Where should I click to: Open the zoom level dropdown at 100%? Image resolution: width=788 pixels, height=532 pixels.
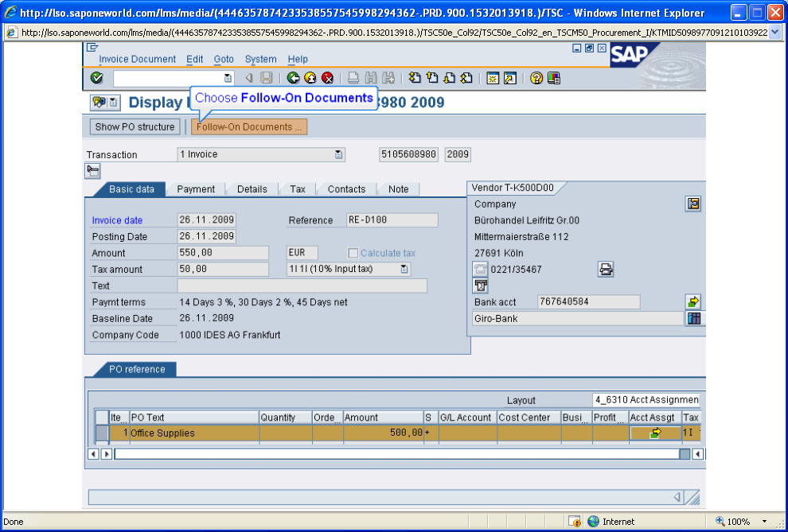point(764,522)
